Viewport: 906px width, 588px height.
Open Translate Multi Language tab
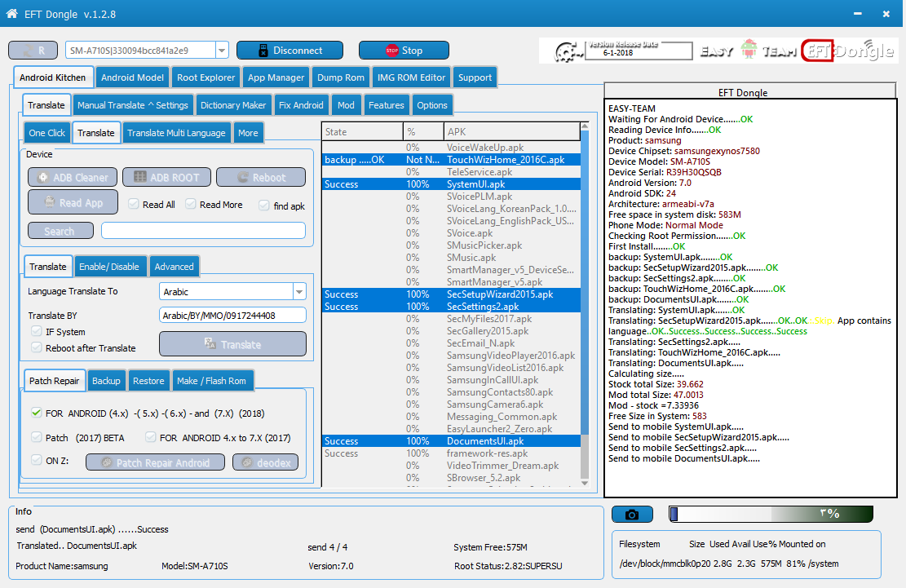(176, 133)
